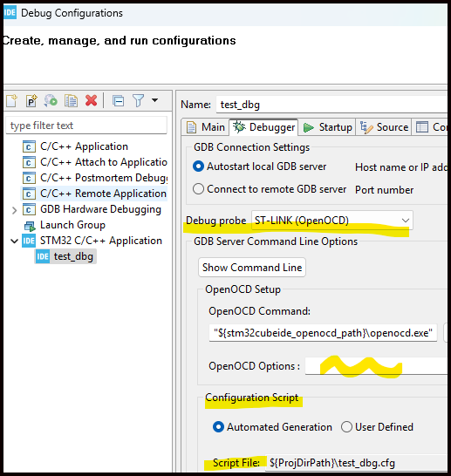451x476 pixels.
Task: Click the New prototype configuration icon
Action: (31, 100)
